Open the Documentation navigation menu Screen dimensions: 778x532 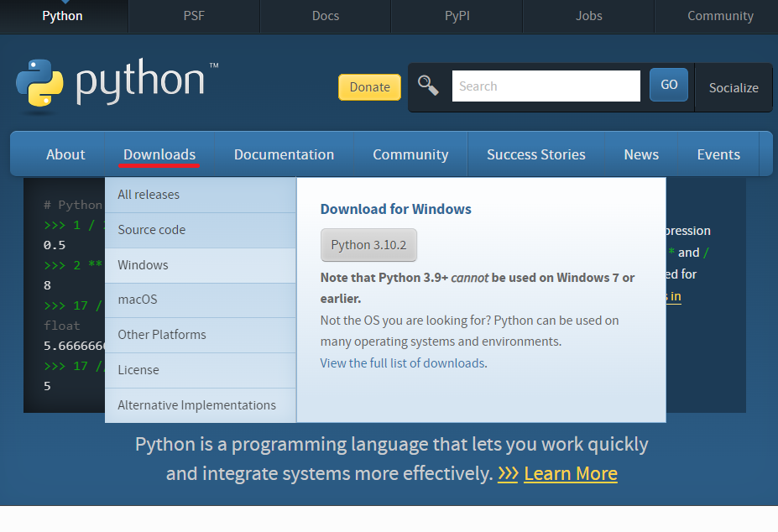pos(284,154)
